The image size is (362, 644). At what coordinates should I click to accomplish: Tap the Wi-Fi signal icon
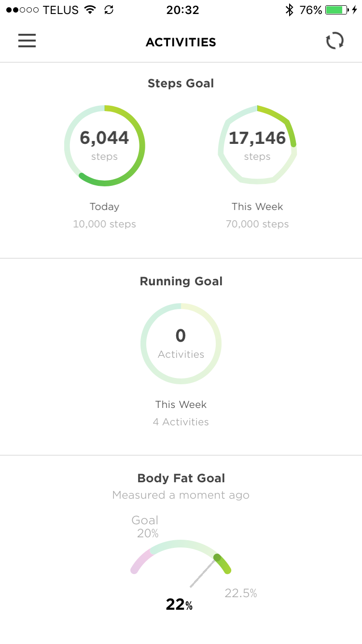click(x=90, y=10)
